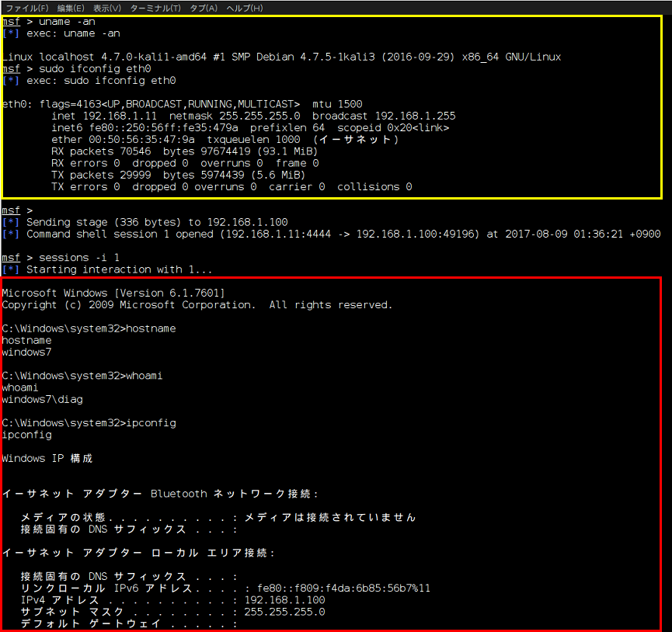Viewport: 672px width, 632px height.
Task: Open the ファイル(F) menu
Action: click(27, 8)
